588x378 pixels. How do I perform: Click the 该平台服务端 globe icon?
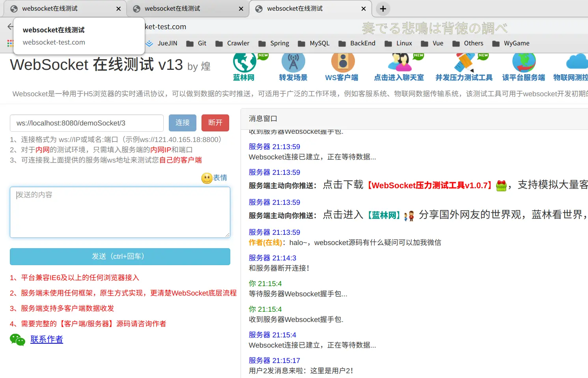[x=524, y=62]
